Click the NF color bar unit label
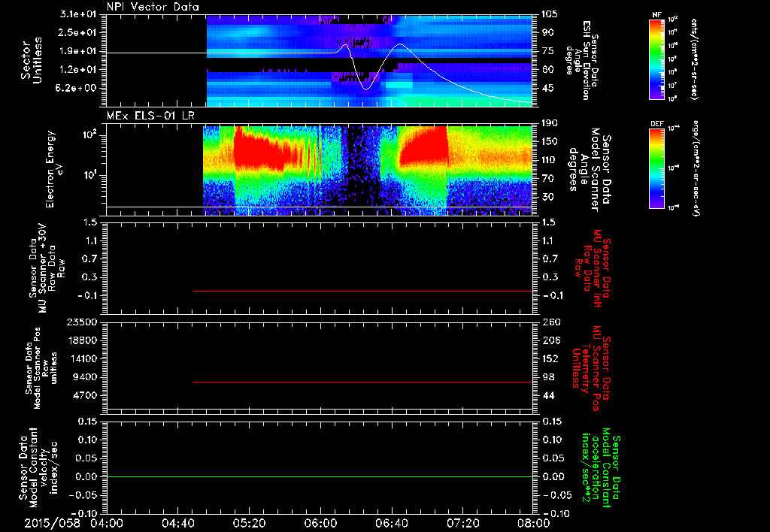The image size is (770, 532). (x=694, y=59)
